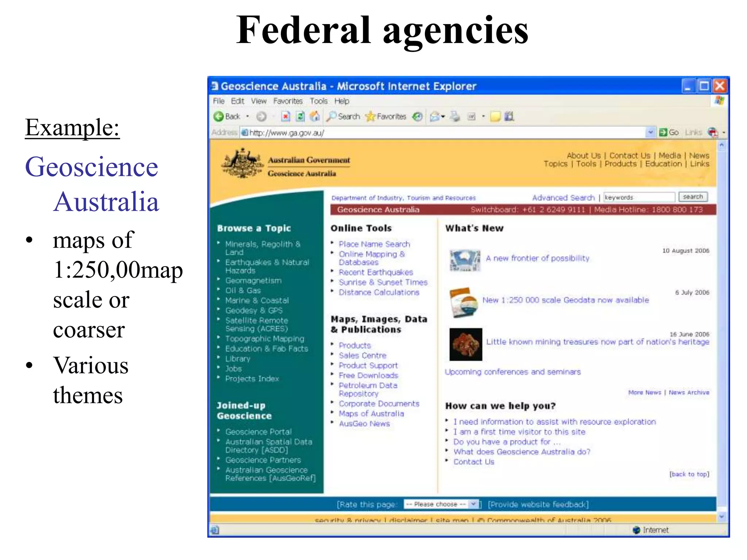This screenshot has width=747, height=560.
Task: Open Recent Earthquakes link
Action: click(x=376, y=272)
